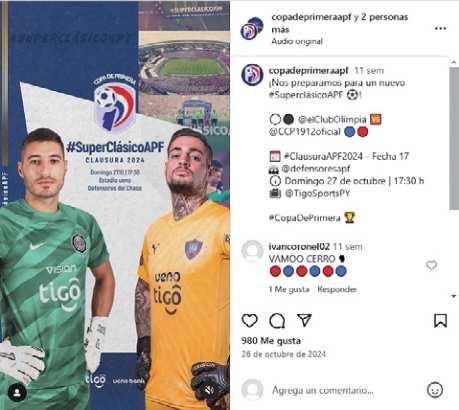Open Audio original link in header
The height and width of the screenshot is (410, 459).
(297, 41)
